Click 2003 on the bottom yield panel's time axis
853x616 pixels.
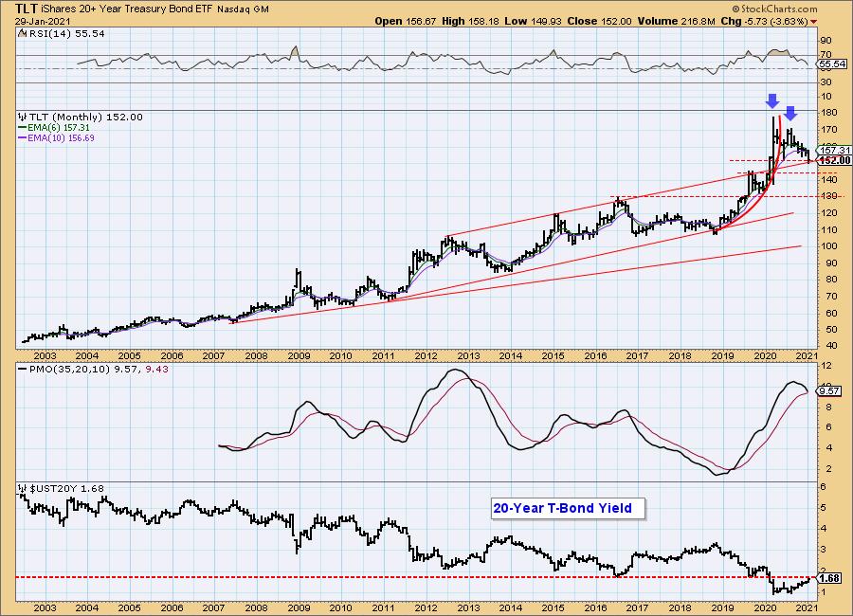45,607
